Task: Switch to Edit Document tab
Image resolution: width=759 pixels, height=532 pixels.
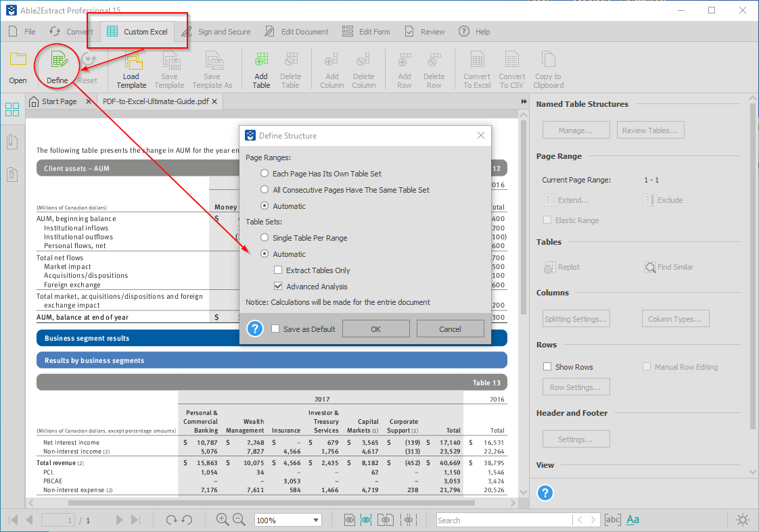Action: click(x=296, y=32)
